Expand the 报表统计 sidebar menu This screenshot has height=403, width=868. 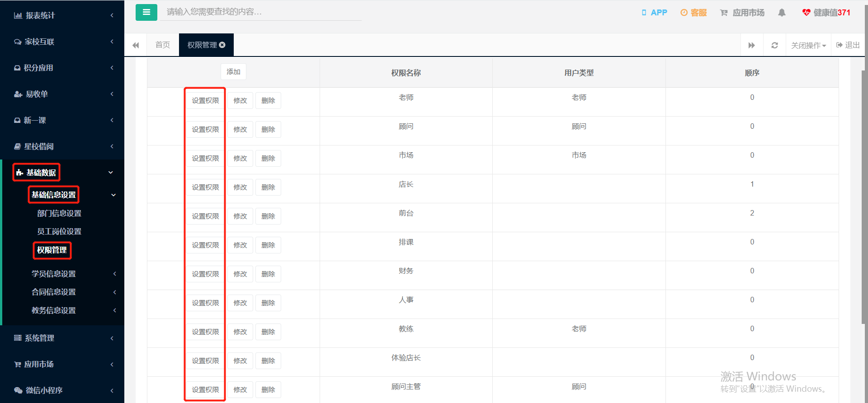(62, 15)
